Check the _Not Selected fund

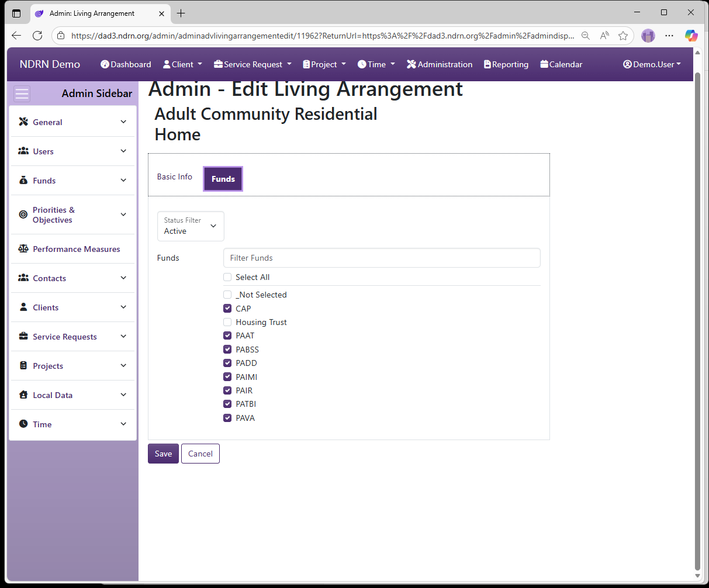click(227, 295)
